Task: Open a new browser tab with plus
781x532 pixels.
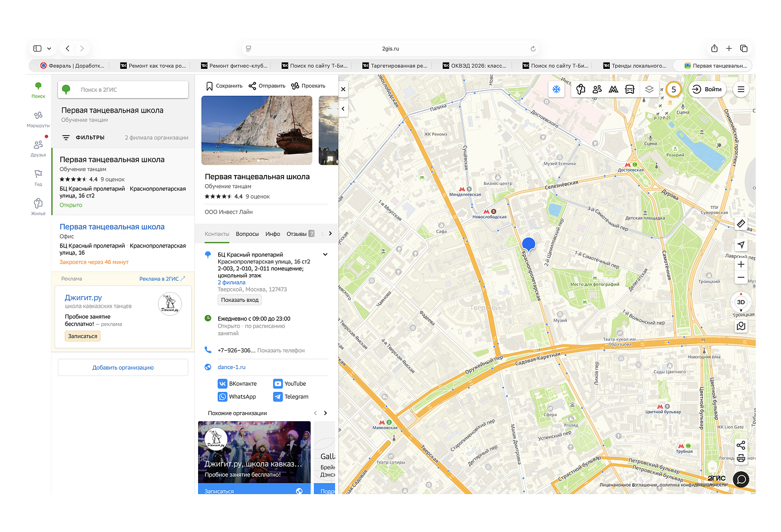Action: pos(729,49)
